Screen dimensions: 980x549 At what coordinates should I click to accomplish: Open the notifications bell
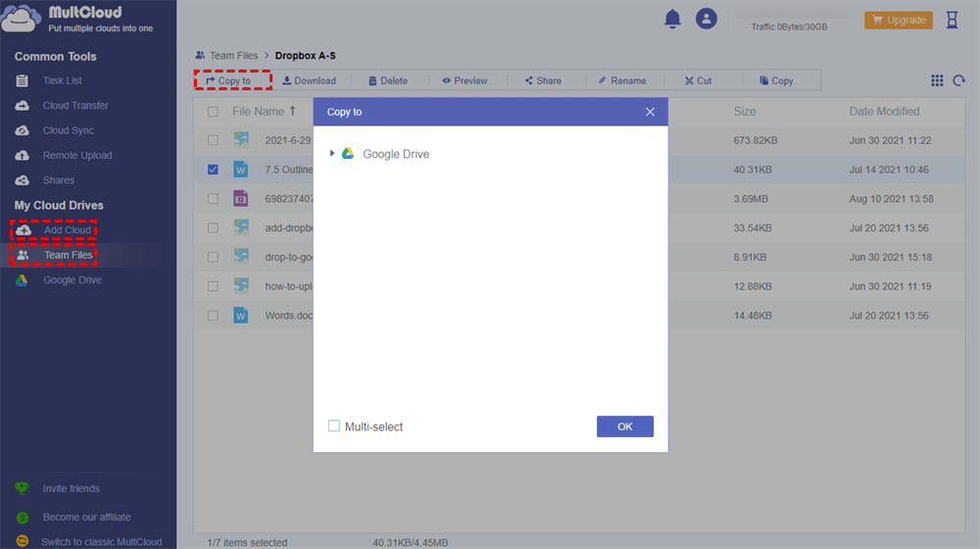point(672,19)
